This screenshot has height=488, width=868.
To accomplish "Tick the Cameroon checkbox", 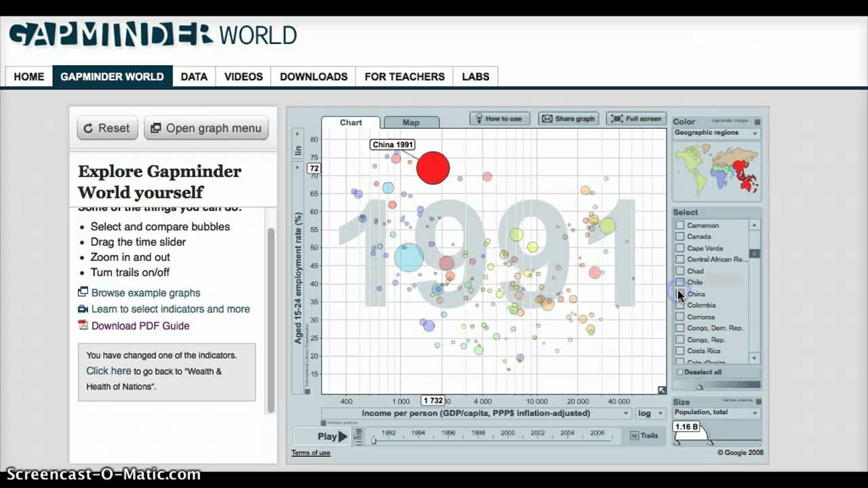I will coord(680,225).
